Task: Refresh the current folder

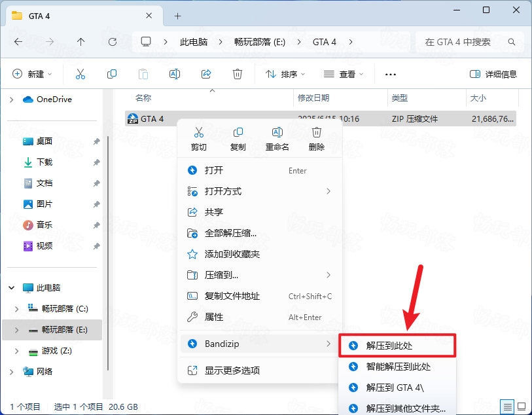Action: click(113, 42)
